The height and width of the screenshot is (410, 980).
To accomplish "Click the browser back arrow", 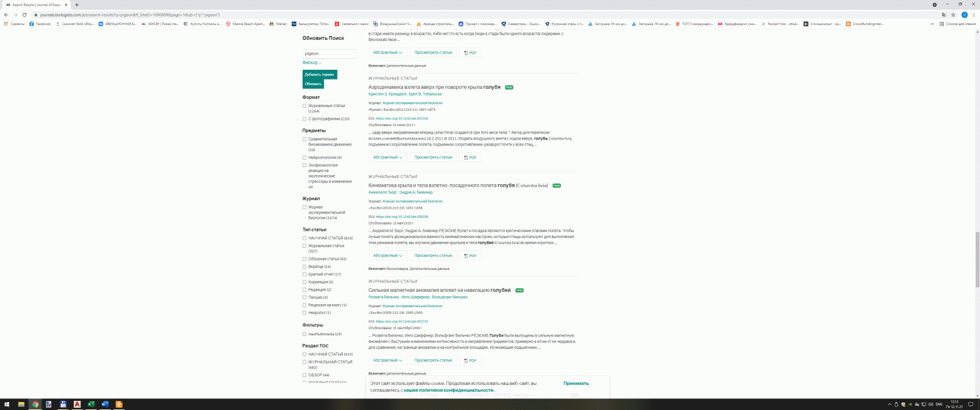I will 6,15.
